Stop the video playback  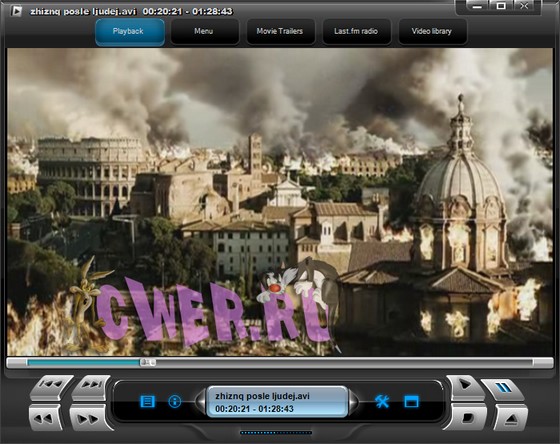coord(467,418)
